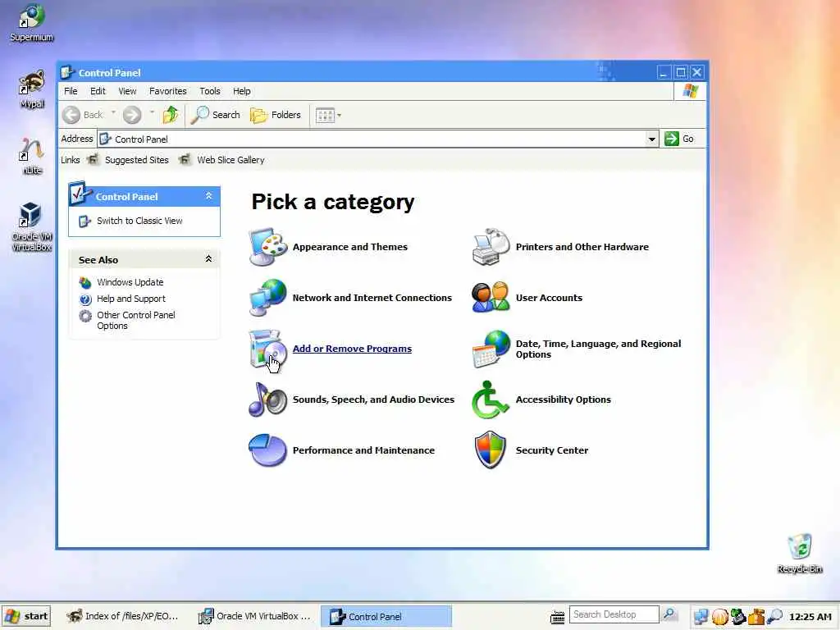Click the Security Center text label
The width and height of the screenshot is (840, 630).
tap(552, 450)
